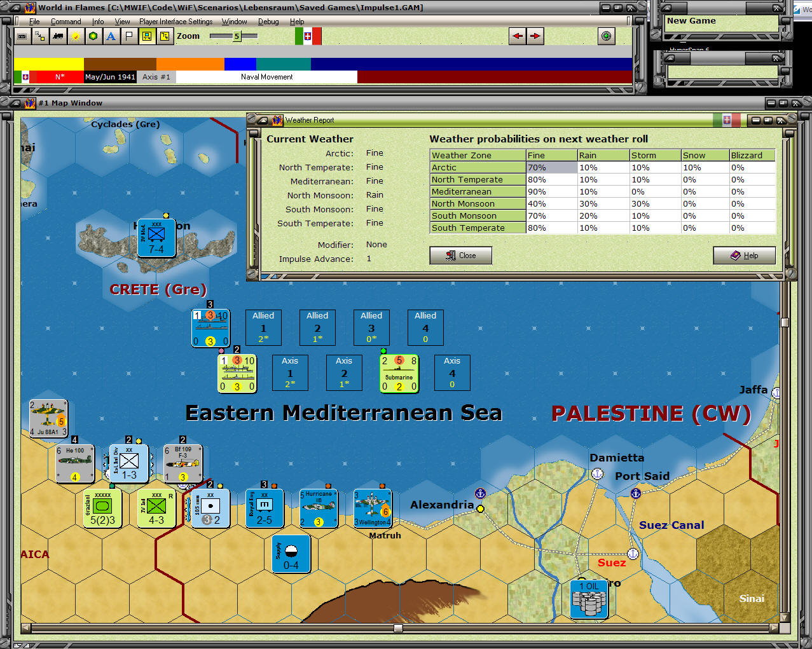Click the 1 OIL resource barrels icon
The height and width of the screenshot is (649, 812).
(589, 599)
